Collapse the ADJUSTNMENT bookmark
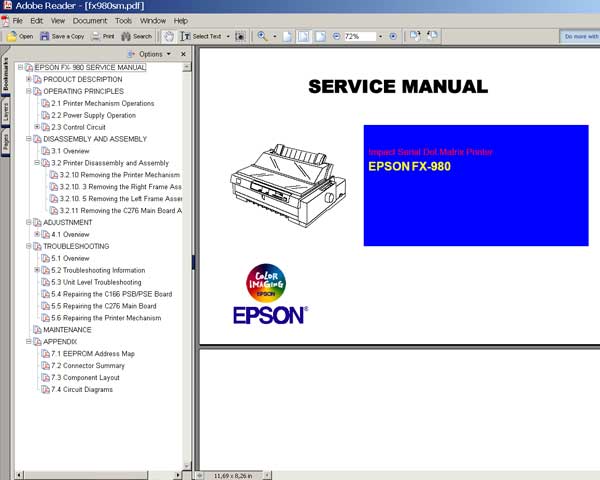The width and height of the screenshot is (600, 480). pyautogui.click(x=29, y=222)
